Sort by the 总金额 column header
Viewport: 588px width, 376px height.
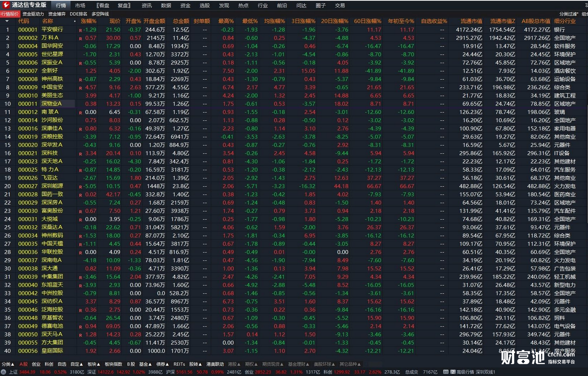coord(181,21)
